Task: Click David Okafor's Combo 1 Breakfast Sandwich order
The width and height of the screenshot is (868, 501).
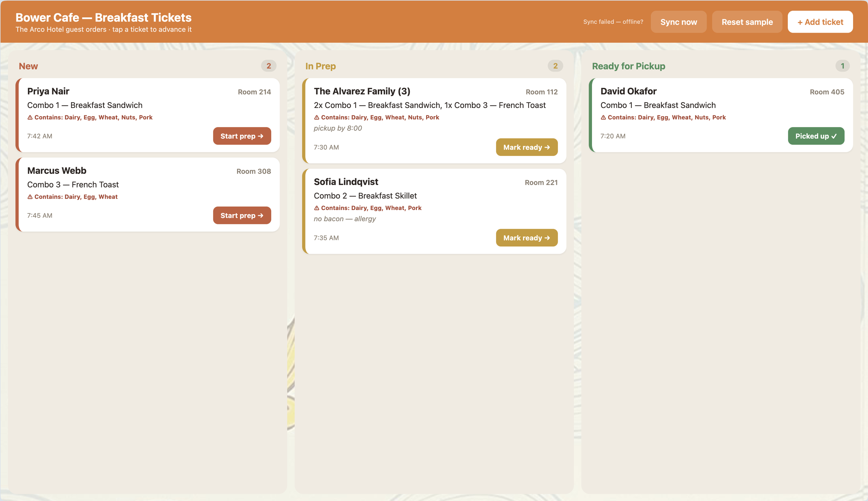Action: [658, 105]
